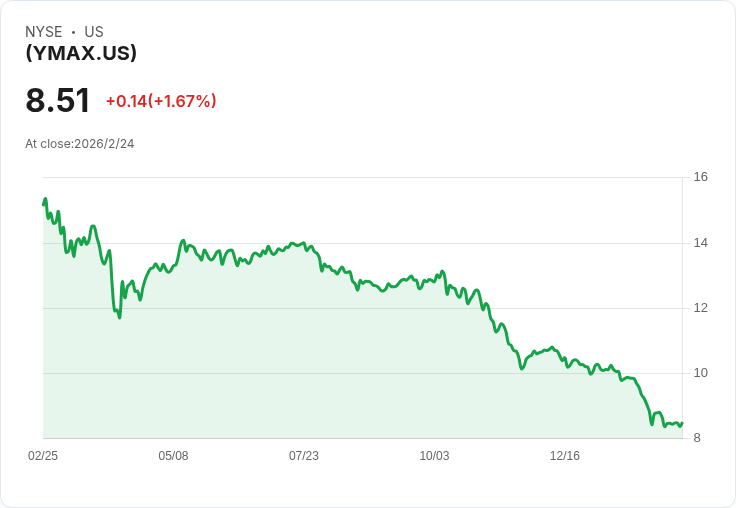Screen dimensions: 736x508
Task: Select the (YMAX.US) ticker title
Action: coord(81,54)
